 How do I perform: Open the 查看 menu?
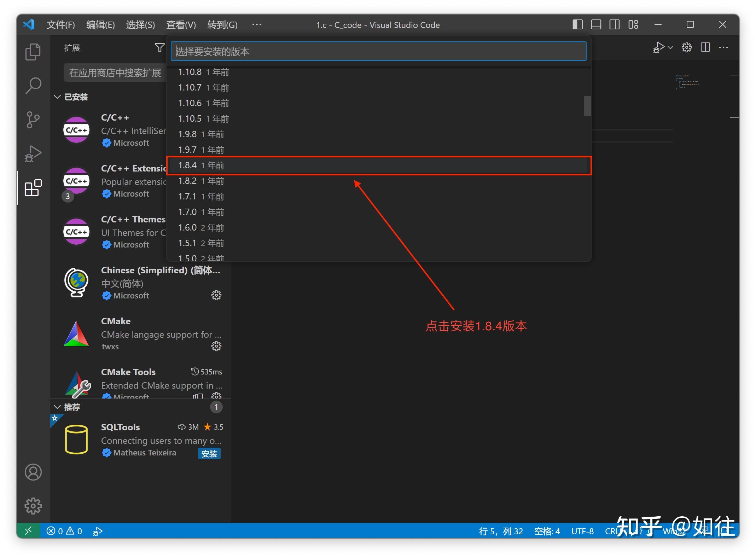pyautogui.click(x=181, y=24)
